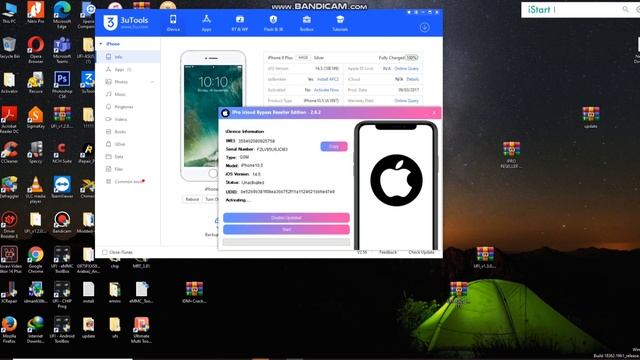Open the RT & WP tab
The height and width of the screenshot is (360, 640).
coord(240,23)
